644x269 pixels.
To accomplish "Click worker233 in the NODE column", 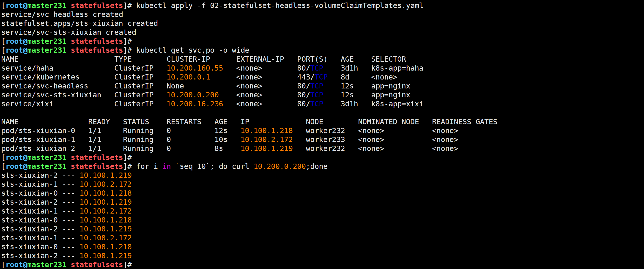I will [325, 140].
